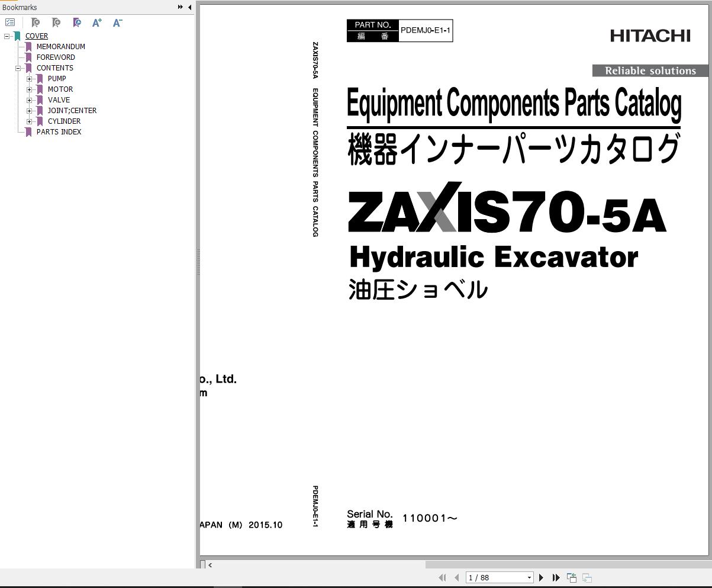Expand the Bookmarks panel with double arrow
712x588 pixels.
pyautogui.click(x=181, y=7)
